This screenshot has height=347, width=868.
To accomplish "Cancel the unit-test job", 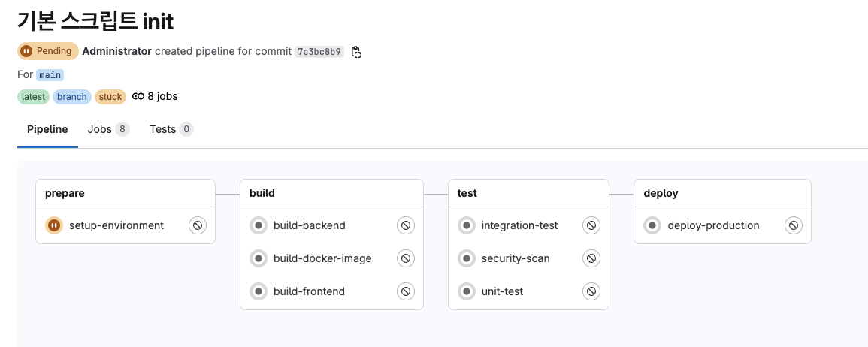I will tap(591, 291).
